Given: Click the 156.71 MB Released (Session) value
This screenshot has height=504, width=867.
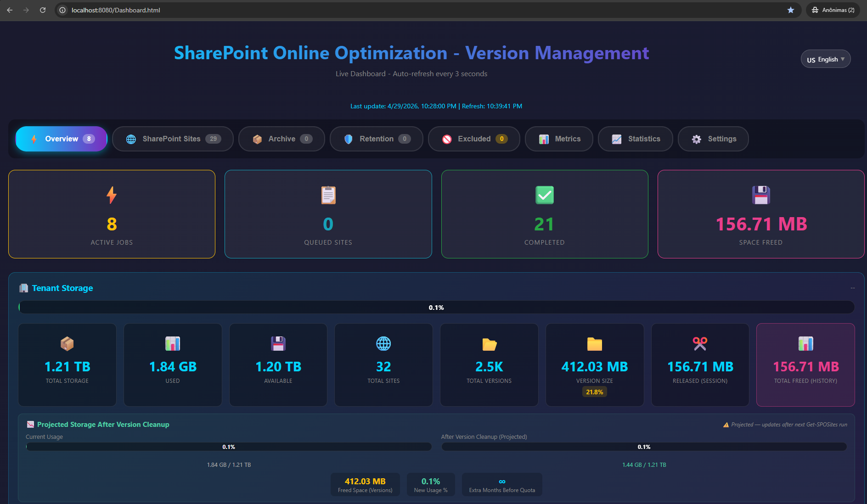Looking at the screenshot, I should pyautogui.click(x=700, y=367).
